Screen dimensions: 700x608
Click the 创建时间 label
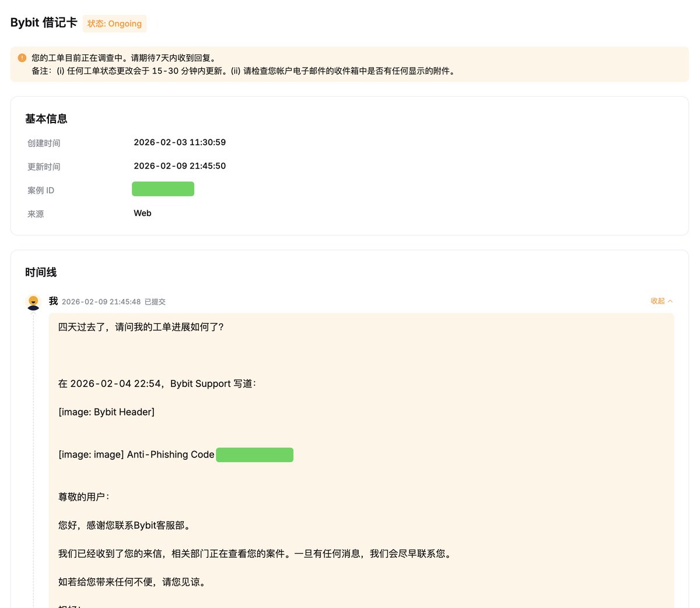coord(44,143)
